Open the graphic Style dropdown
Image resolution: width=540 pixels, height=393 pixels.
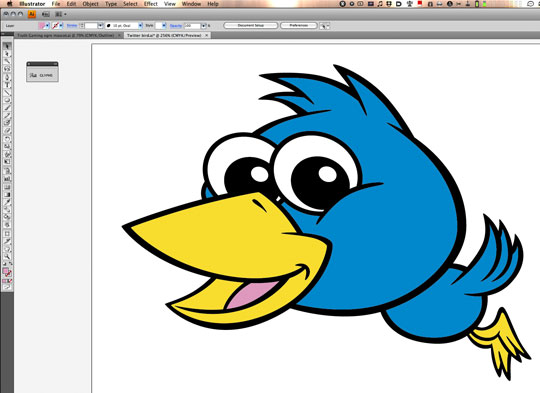164,25
